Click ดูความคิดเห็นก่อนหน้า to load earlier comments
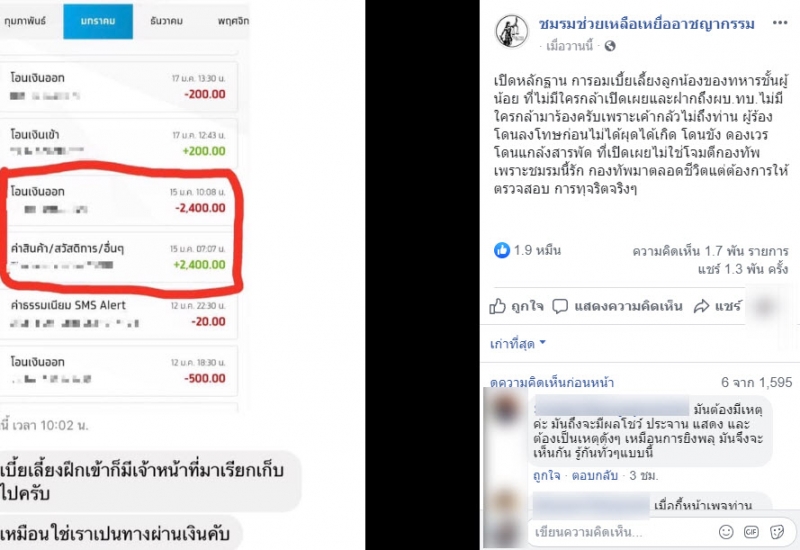 [x=552, y=382]
